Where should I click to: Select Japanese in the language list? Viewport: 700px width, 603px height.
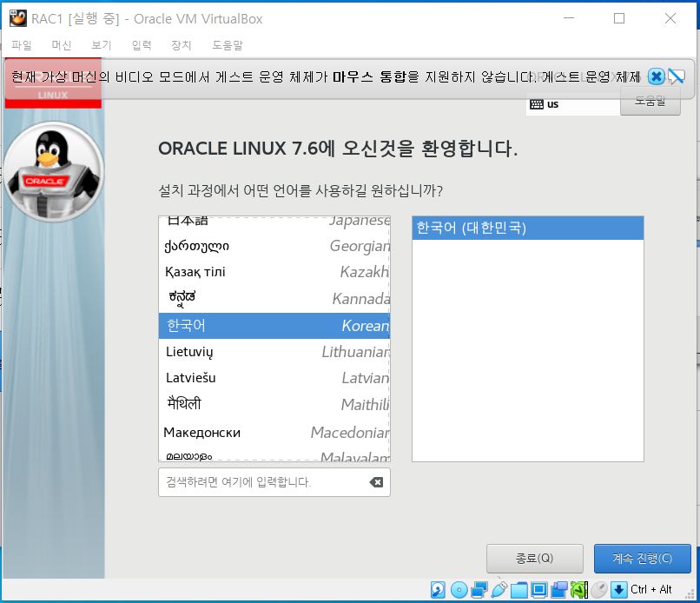[274, 222]
